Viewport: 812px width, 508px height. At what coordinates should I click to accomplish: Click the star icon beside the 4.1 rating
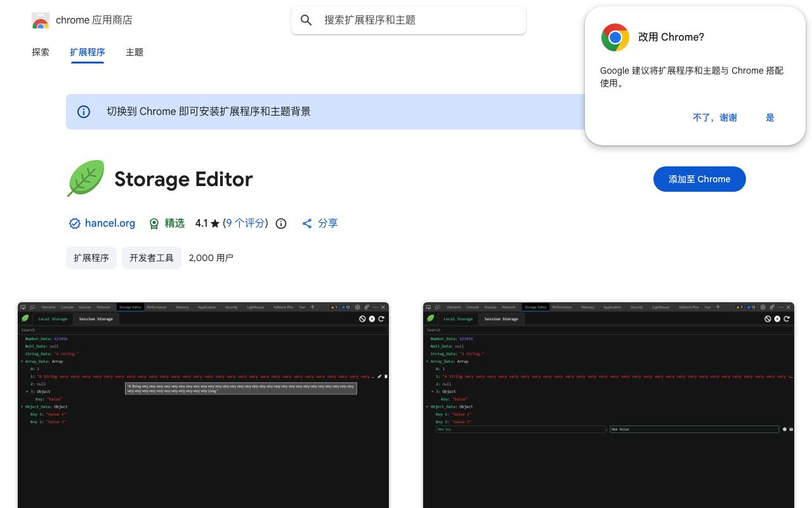pyautogui.click(x=215, y=224)
